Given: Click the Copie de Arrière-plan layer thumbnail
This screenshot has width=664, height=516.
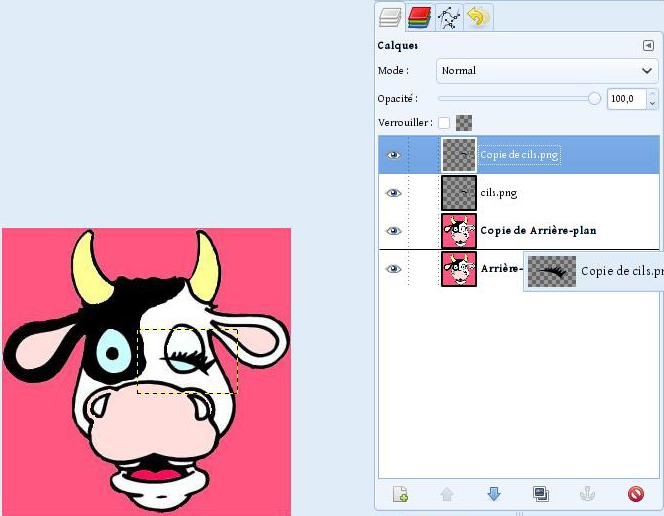Looking at the screenshot, I should [459, 231].
